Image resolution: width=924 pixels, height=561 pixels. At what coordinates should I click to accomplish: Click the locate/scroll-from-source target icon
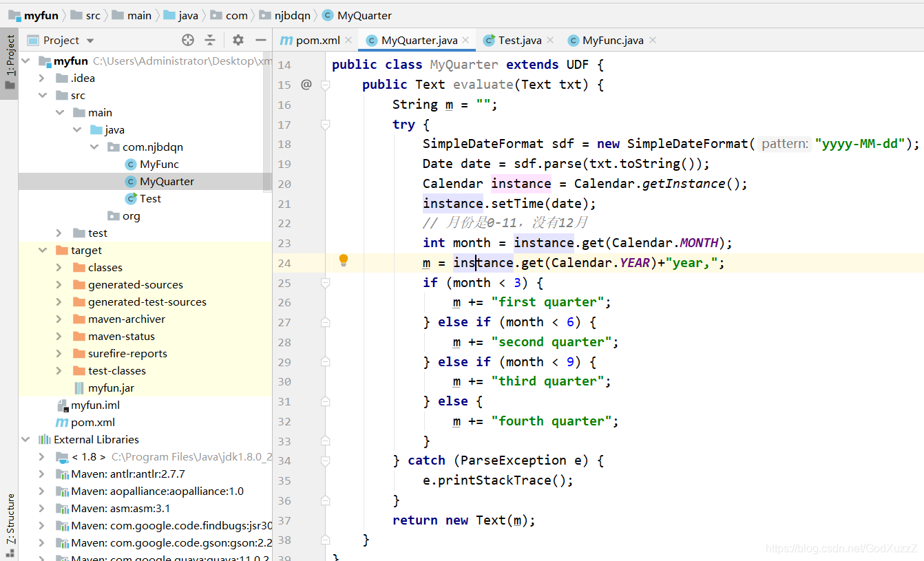(x=187, y=40)
